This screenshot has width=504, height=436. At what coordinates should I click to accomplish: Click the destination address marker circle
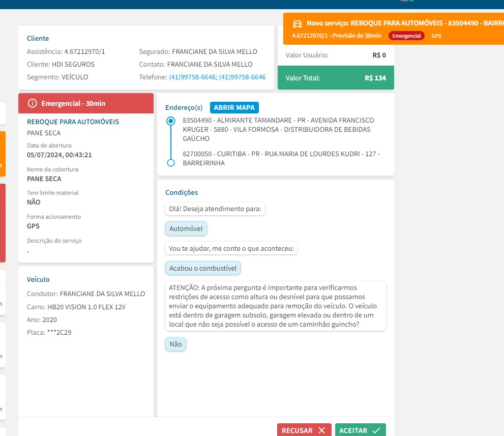pos(171,163)
